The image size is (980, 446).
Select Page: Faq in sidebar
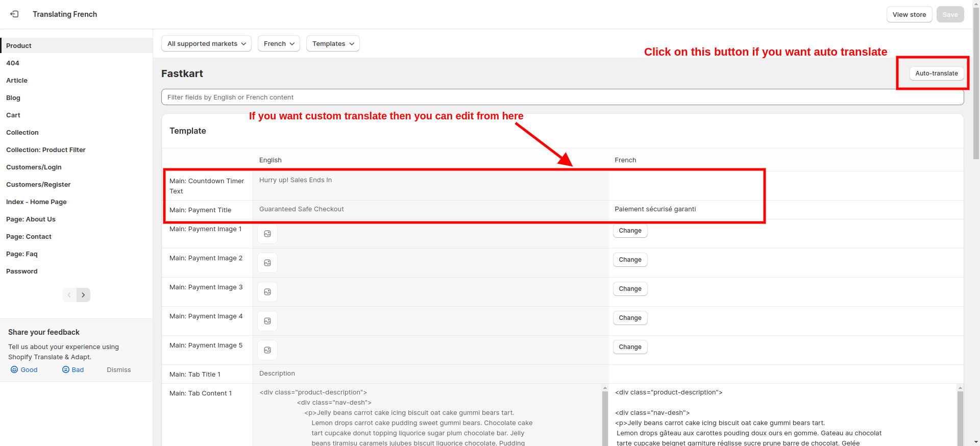[x=77, y=254]
